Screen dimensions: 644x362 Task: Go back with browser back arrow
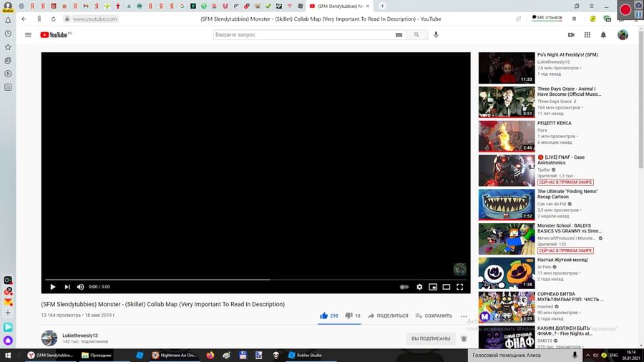[x=24, y=19]
